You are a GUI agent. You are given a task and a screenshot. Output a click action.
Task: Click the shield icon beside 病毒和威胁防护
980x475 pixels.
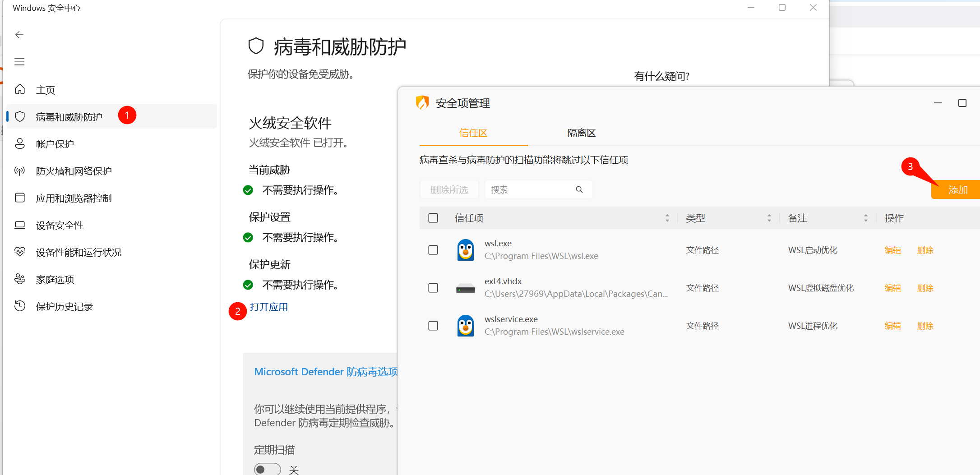(x=20, y=116)
